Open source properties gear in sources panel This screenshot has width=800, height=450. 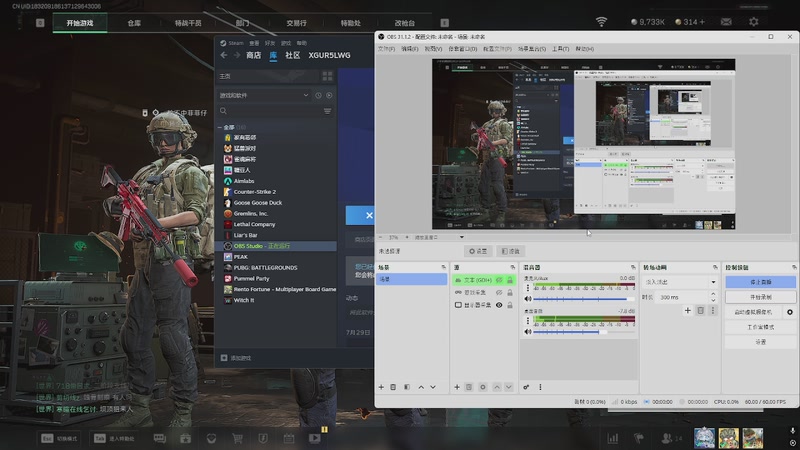tap(483, 387)
